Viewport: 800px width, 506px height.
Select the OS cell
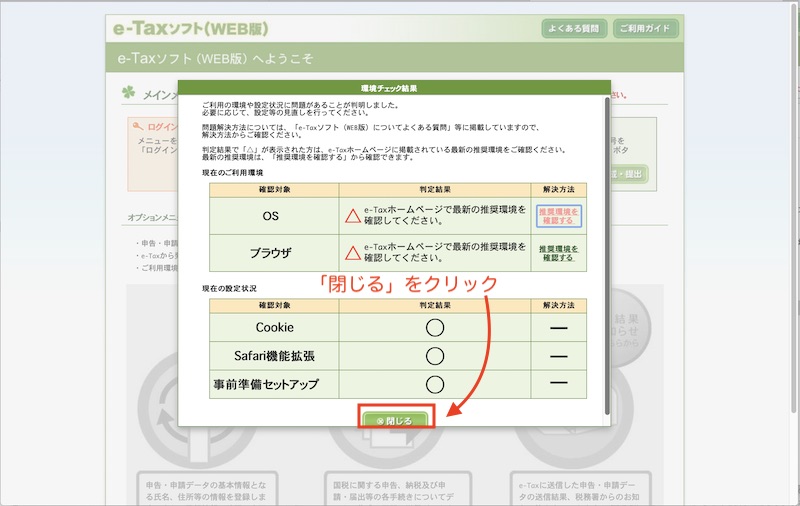tap(274, 216)
